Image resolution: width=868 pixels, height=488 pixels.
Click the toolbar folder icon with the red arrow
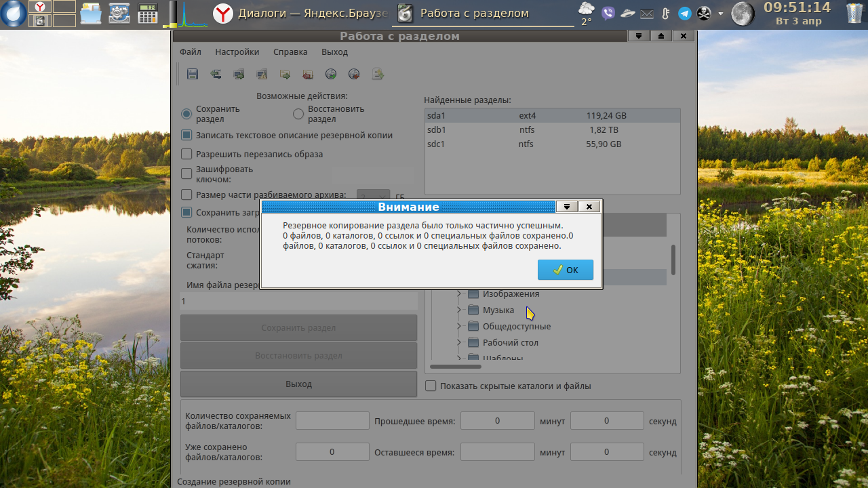(308, 74)
